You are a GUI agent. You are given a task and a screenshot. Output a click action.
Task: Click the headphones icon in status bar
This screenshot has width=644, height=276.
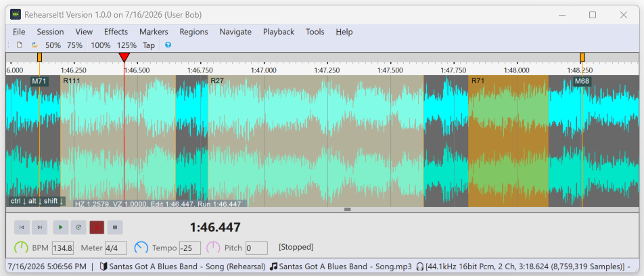click(x=419, y=267)
